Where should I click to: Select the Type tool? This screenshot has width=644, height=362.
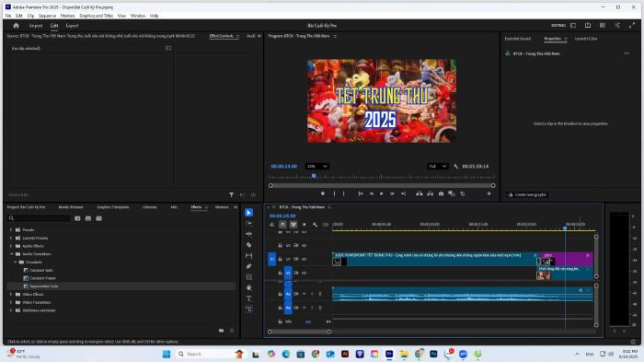point(249,298)
